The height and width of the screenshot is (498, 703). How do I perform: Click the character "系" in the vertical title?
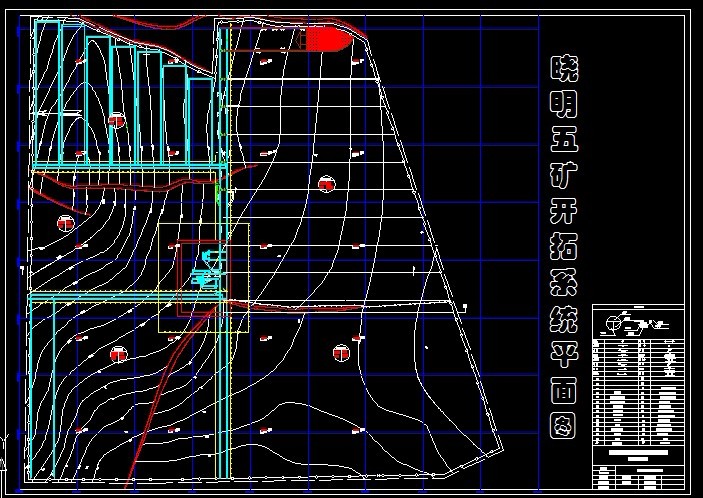pos(564,283)
